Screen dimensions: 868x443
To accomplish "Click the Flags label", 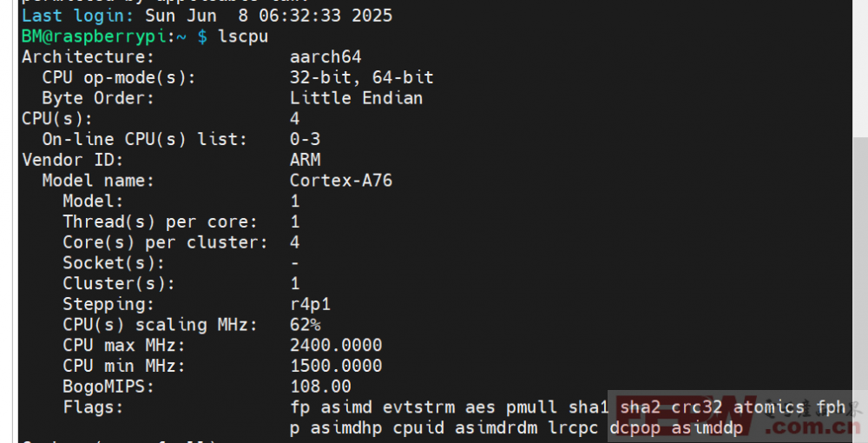I will (93, 407).
